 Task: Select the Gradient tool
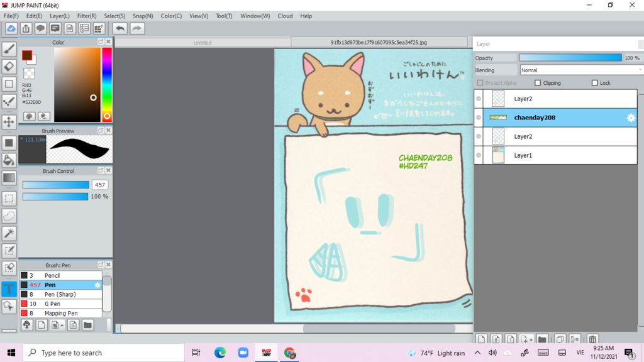9,178
